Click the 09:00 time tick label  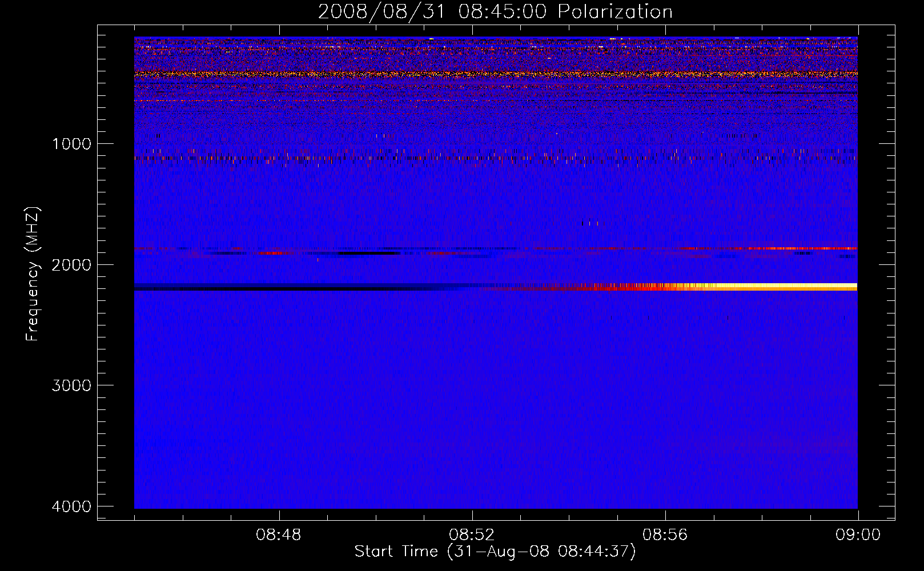click(x=858, y=535)
